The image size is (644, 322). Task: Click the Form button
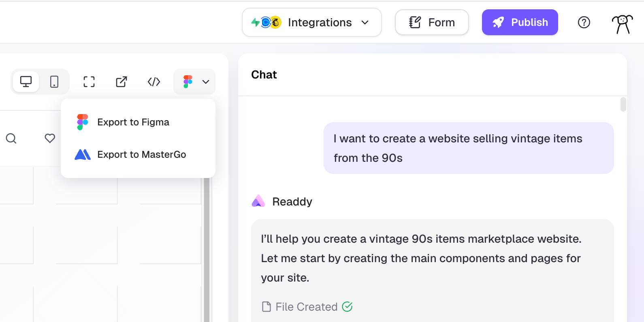(x=432, y=22)
